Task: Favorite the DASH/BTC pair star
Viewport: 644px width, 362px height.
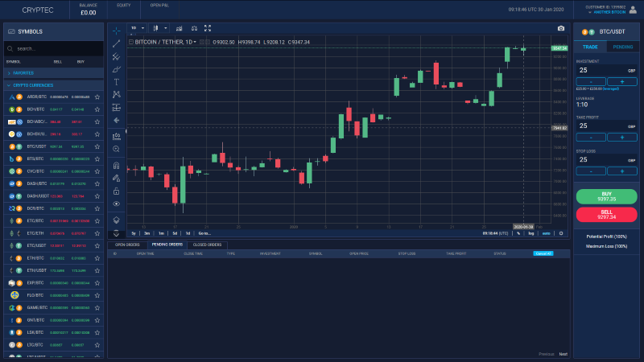Action: pos(97,184)
